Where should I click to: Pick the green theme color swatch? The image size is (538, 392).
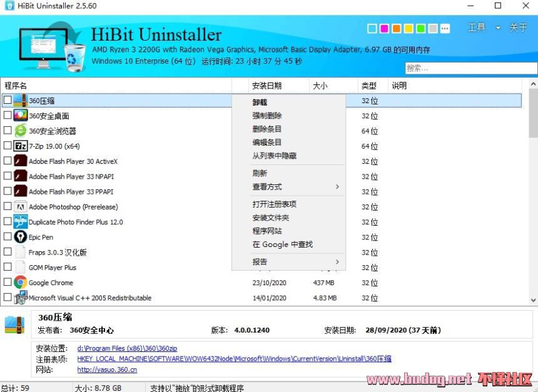(420, 29)
